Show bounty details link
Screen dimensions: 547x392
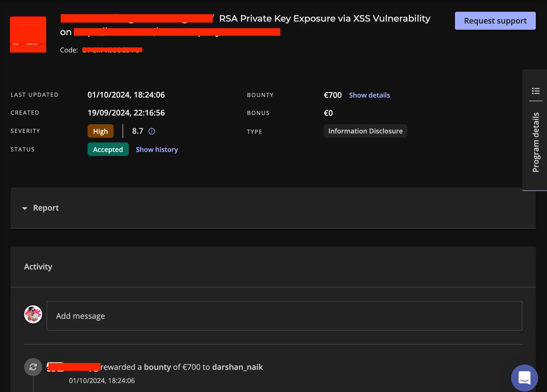pyautogui.click(x=369, y=95)
